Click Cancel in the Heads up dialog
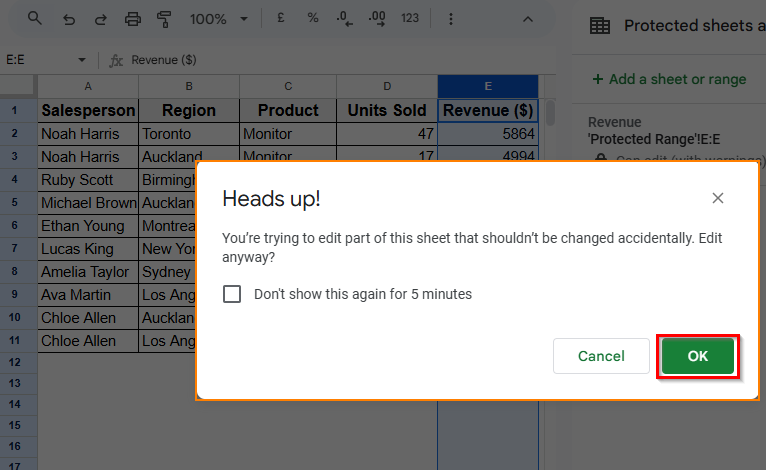 pyautogui.click(x=601, y=356)
